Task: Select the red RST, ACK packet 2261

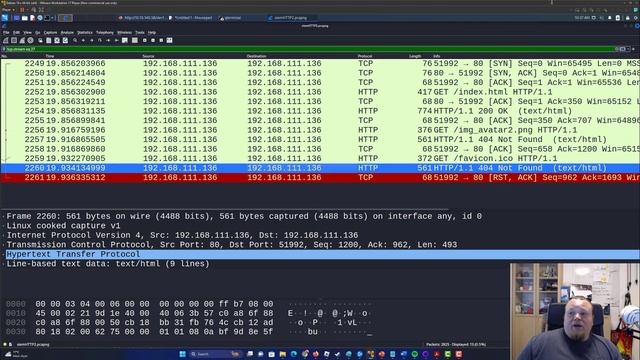Action: click(320, 178)
